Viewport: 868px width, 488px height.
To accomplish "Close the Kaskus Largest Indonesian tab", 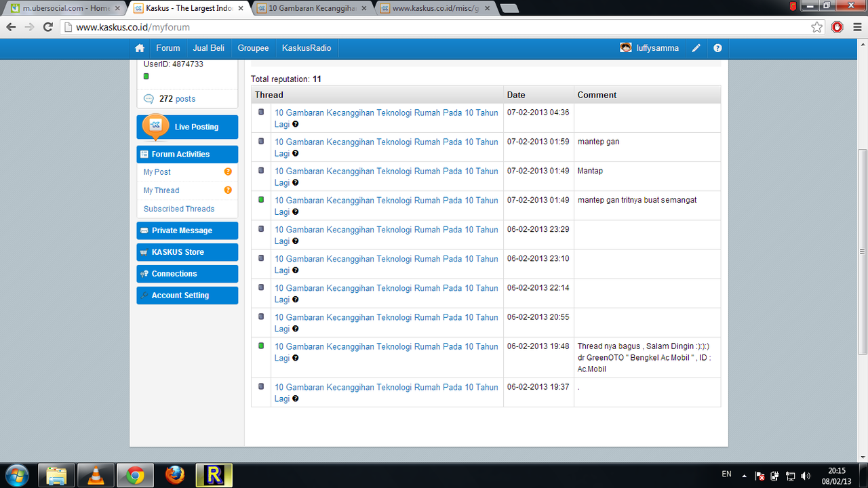I will (241, 9).
